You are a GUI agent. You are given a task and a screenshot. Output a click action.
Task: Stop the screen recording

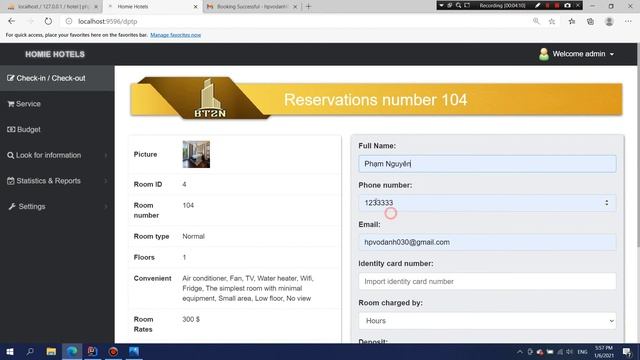[x=557, y=5]
